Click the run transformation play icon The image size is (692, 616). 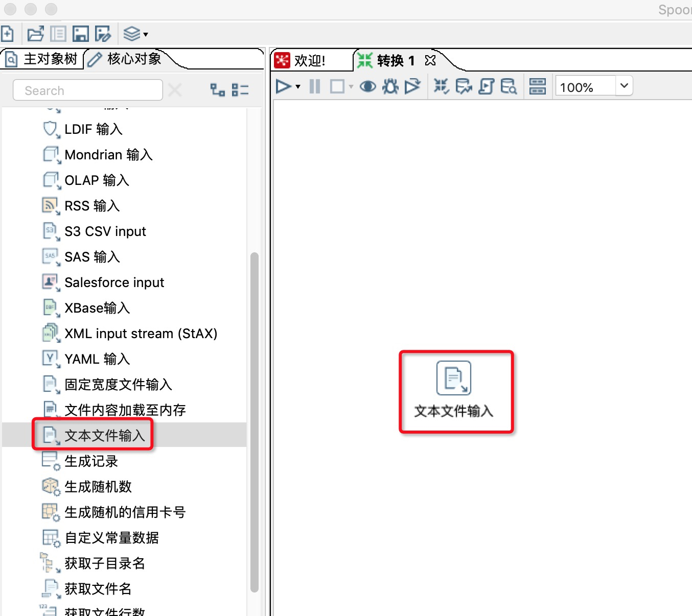[x=284, y=86]
